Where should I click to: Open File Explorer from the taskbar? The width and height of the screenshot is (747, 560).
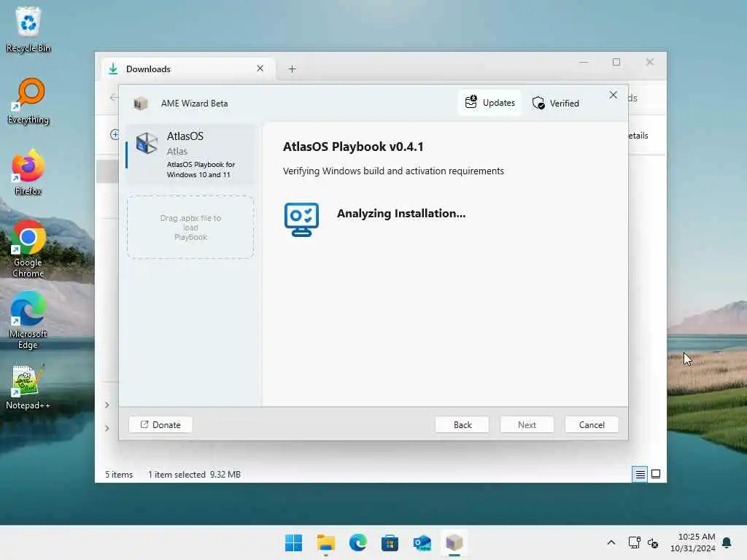(x=326, y=542)
